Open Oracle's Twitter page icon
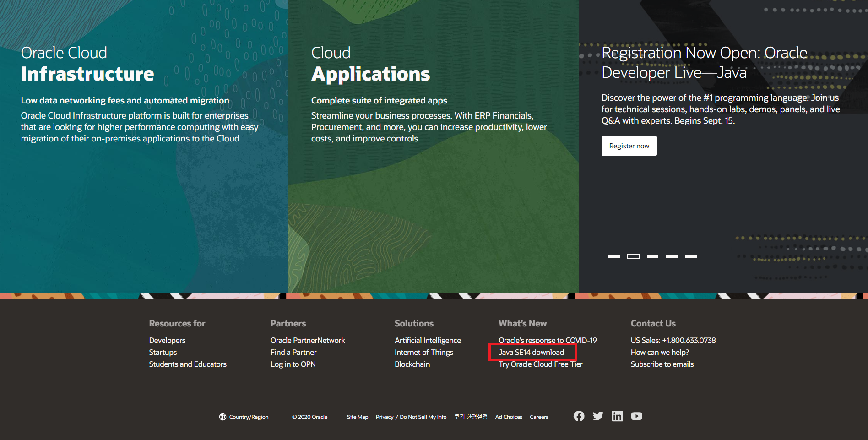 (x=598, y=416)
